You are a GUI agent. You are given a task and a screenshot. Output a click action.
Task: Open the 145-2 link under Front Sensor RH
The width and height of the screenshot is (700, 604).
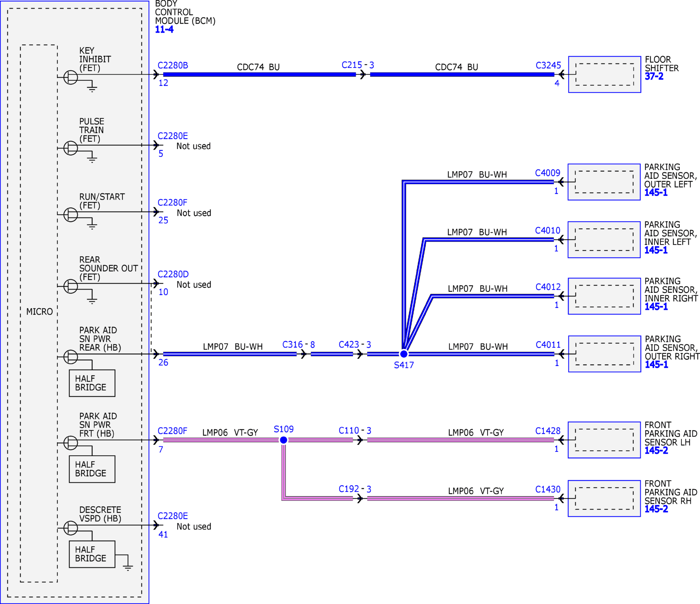pos(656,509)
